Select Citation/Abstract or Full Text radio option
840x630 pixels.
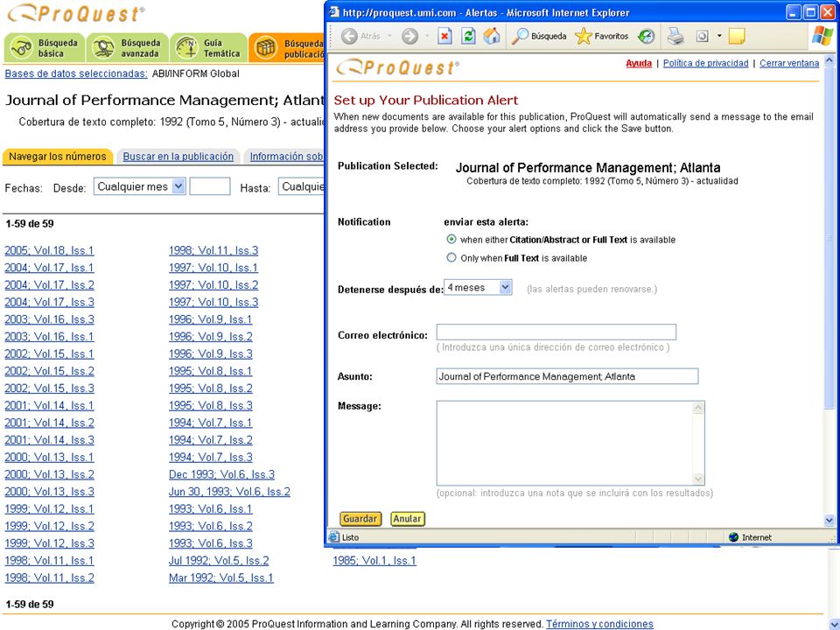pyautogui.click(x=451, y=239)
